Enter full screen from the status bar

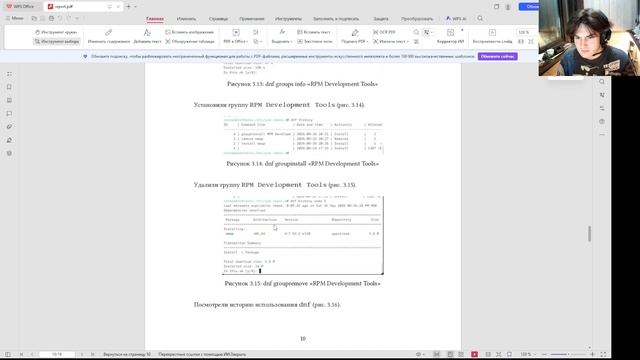pos(603,354)
